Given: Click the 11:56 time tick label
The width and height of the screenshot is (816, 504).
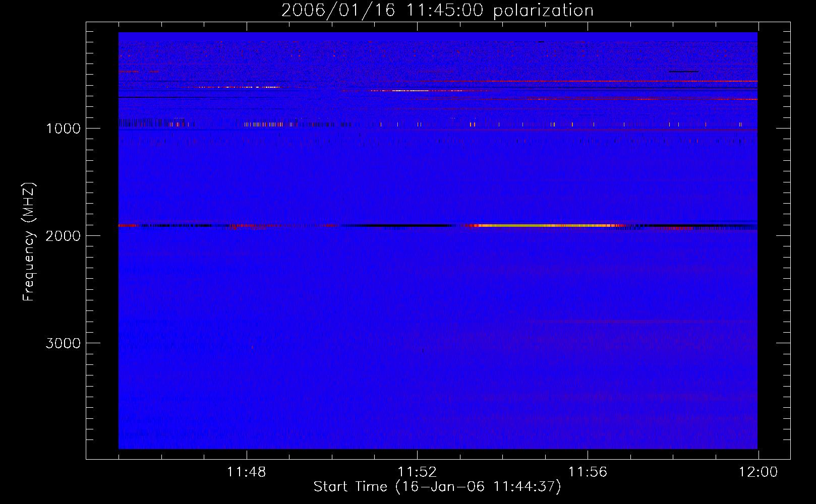Looking at the screenshot, I should (588, 472).
